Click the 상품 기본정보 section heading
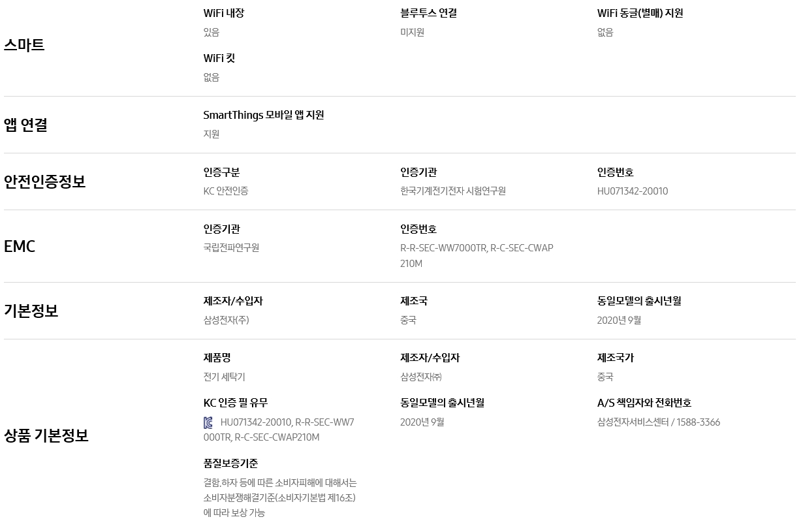The width and height of the screenshot is (803, 532). pyautogui.click(x=46, y=435)
